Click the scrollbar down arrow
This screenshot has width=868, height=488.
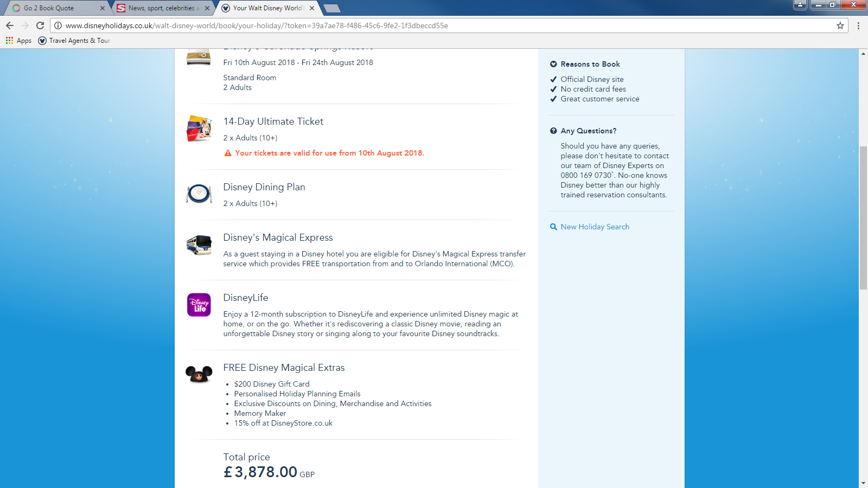(x=863, y=483)
